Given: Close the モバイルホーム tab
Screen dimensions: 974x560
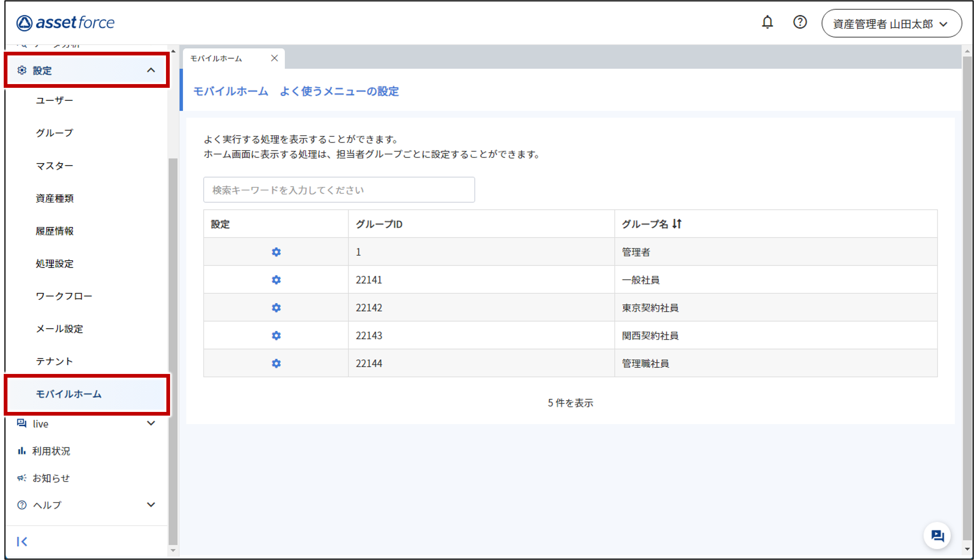Looking at the screenshot, I should pos(274,58).
